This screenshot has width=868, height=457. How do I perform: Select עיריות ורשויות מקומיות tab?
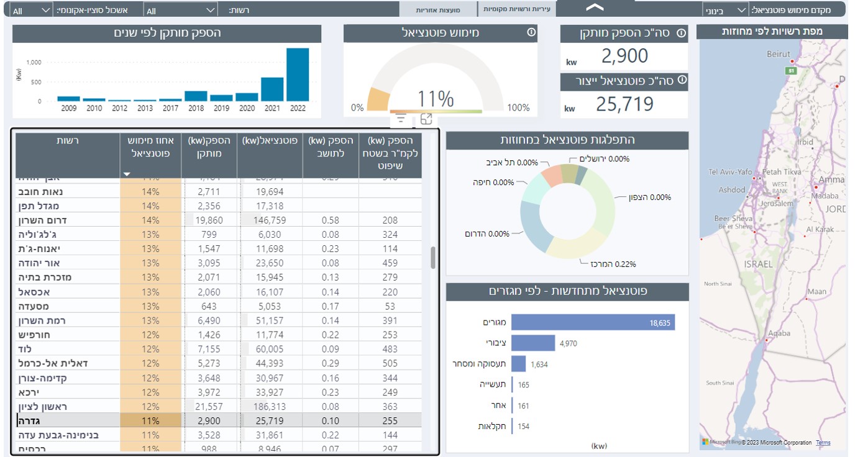coord(517,10)
